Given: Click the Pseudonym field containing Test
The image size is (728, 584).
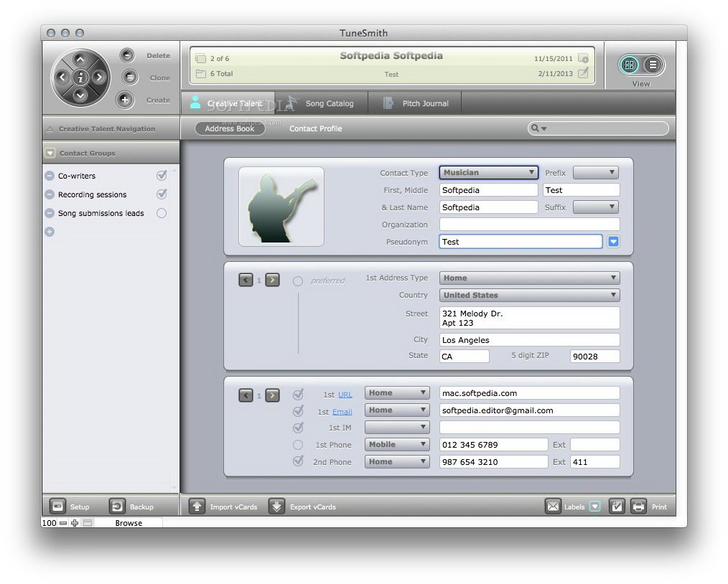Looking at the screenshot, I should (521, 242).
